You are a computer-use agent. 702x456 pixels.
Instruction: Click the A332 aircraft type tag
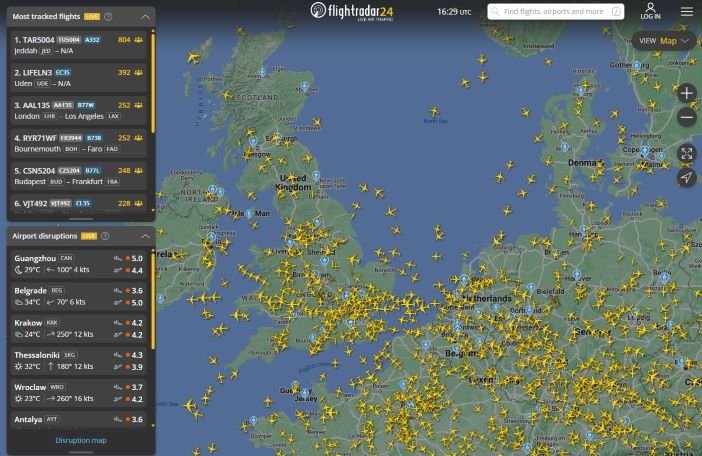[x=92, y=40]
